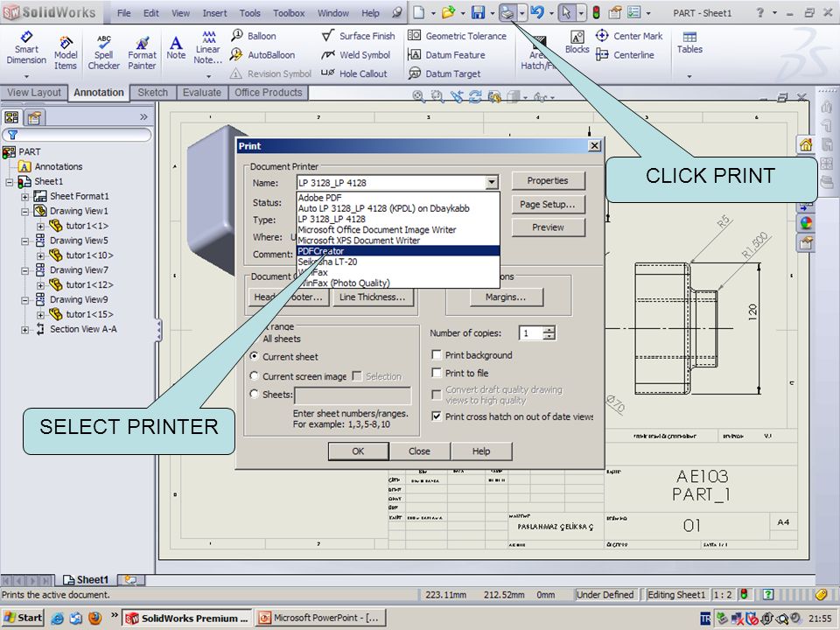Choose the Sheets range radio button
This screenshot has width=840, height=630.
[255, 394]
